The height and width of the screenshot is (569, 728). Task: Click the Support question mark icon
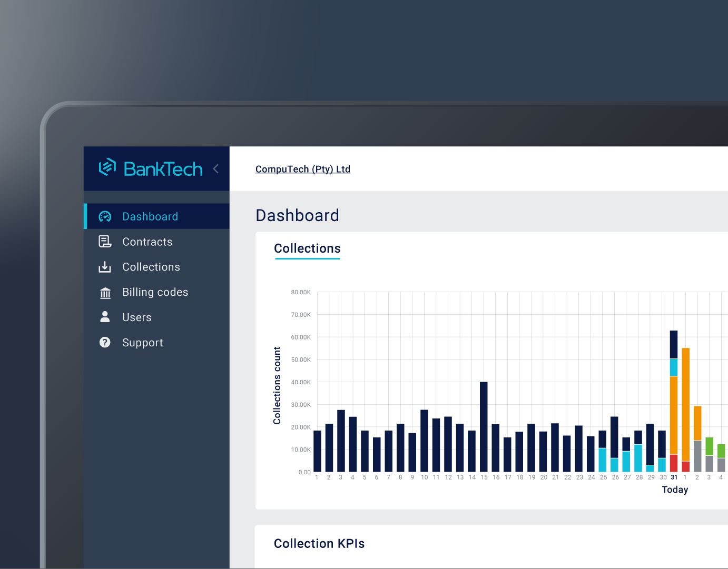pyautogui.click(x=105, y=342)
